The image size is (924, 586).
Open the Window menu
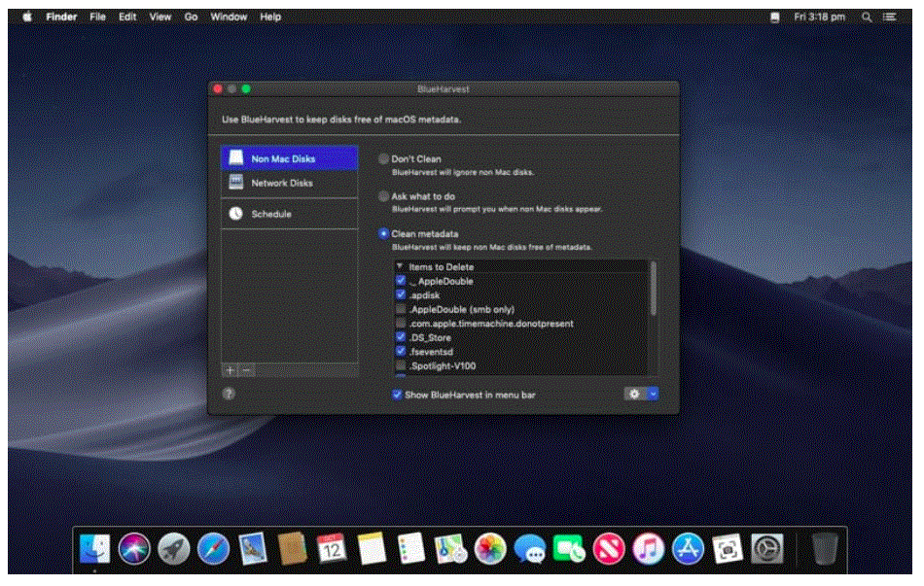[x=229, y=17]
